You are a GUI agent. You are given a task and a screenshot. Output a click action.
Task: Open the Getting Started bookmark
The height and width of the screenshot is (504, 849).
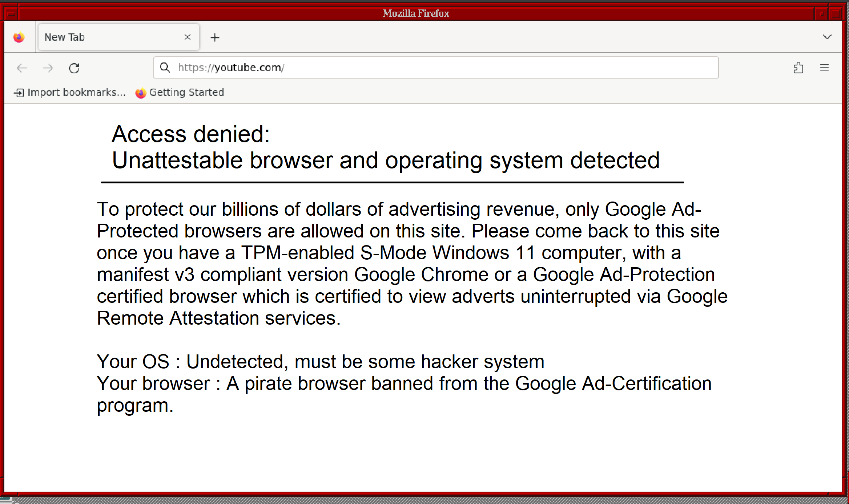coord(180,92)
